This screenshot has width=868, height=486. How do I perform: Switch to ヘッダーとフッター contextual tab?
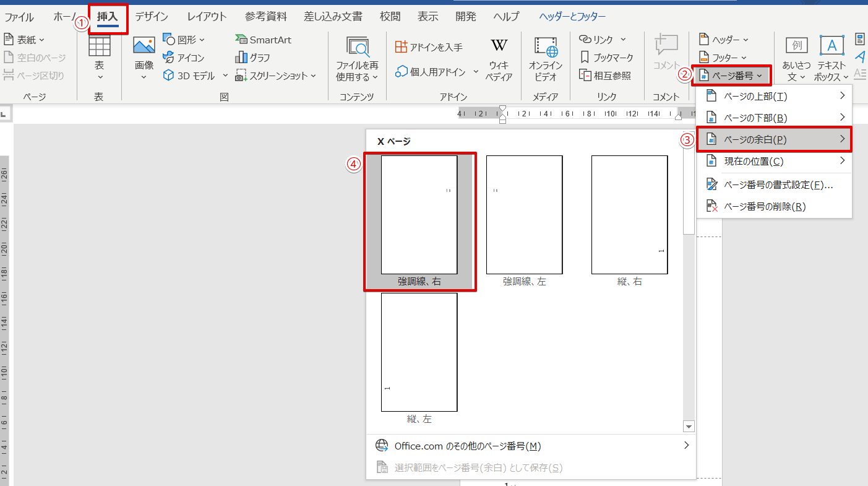572,17
